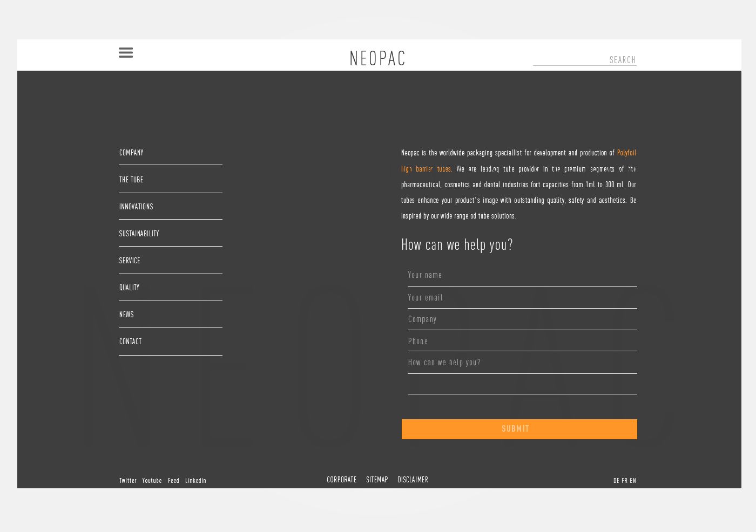Open the Company menu item
The height and width of the screenshot is (532, 756).
coord(131,153)
